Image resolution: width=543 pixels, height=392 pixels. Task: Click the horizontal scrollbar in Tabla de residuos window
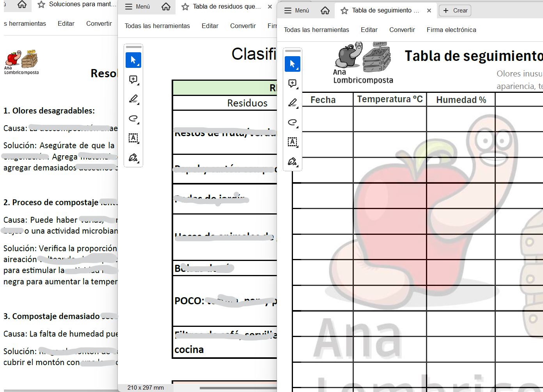238,388
